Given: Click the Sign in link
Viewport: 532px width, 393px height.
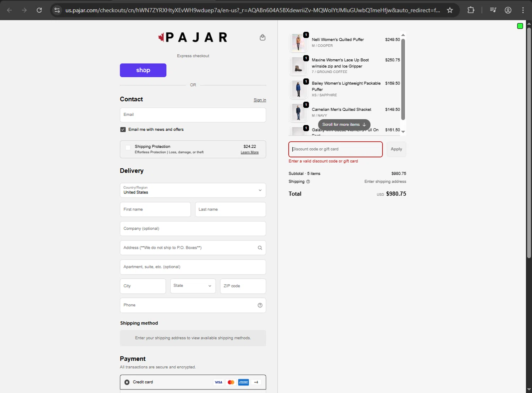Looking at the screenshot, I should click(x=260, y=100).
